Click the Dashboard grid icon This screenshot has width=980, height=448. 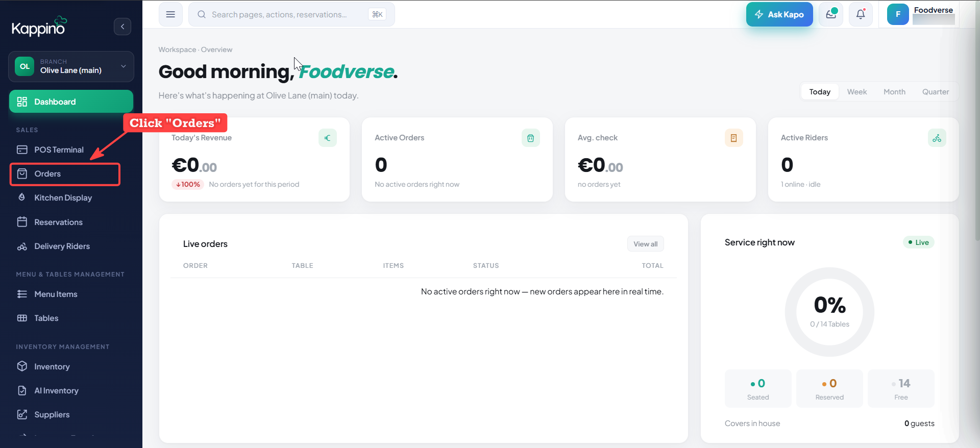(x=22, y=102)
